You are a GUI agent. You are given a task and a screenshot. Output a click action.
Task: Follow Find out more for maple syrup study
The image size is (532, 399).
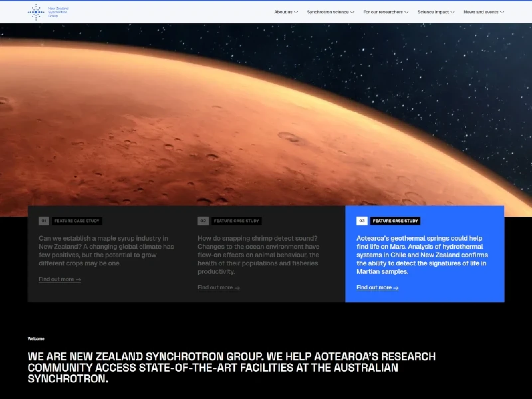[60, 279]
